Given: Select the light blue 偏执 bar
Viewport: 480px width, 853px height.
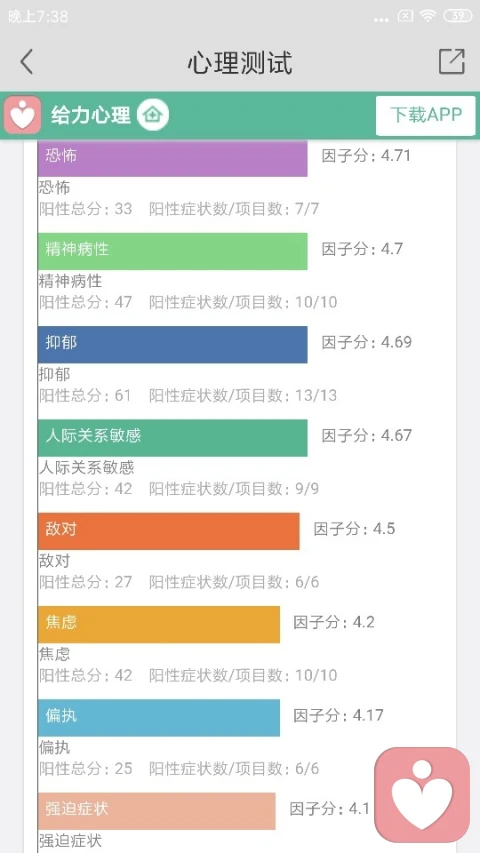Looking at the screenshot, I should 159,718.
